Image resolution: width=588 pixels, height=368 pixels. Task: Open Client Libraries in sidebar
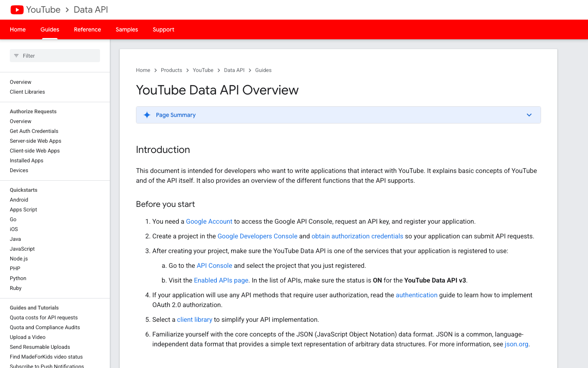(27, 92)
